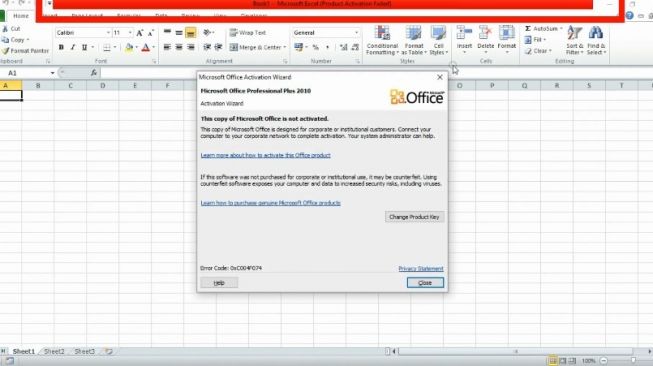
Task: Click the insert new worksheet tab icon
Action: coord(109,351)
